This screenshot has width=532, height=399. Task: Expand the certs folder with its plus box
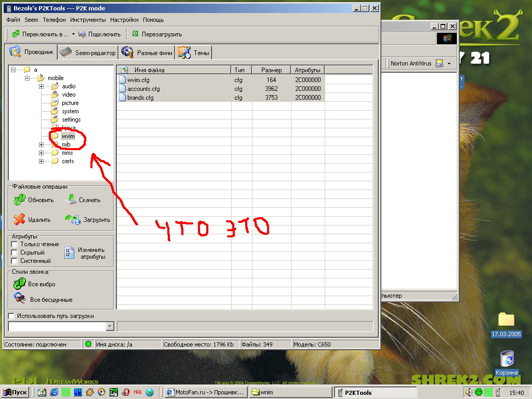coord(41,161)
